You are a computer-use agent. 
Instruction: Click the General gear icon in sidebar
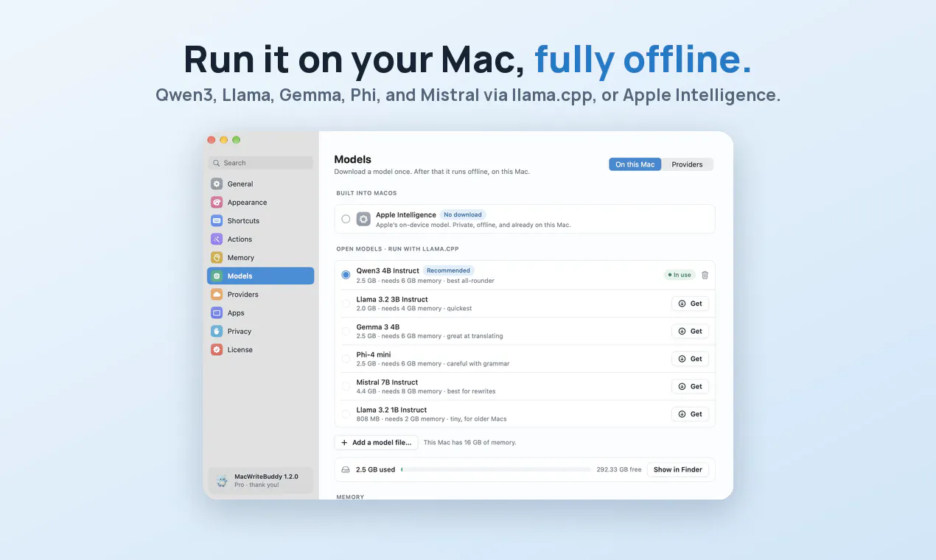(217, 184)
